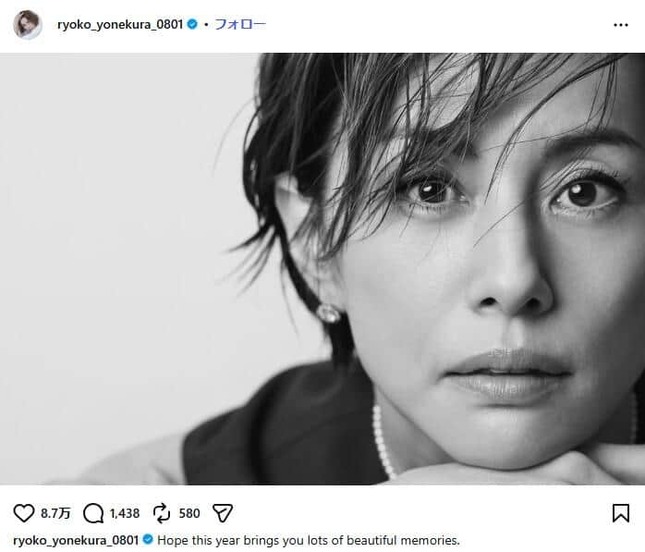The image size is (645, 552).
Task: View the 1,438 comments count
Action: coord(125,513)
